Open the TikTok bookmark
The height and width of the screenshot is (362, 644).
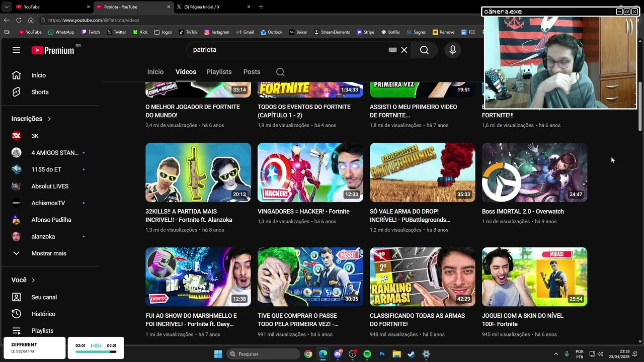pos(188,32)
